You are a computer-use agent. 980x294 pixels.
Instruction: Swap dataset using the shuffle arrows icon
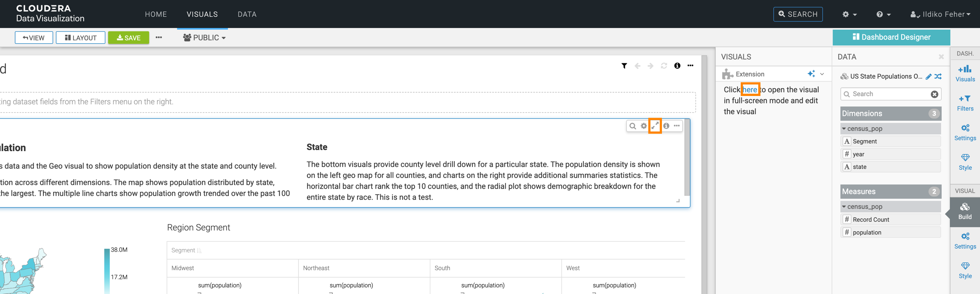point(938,76)
